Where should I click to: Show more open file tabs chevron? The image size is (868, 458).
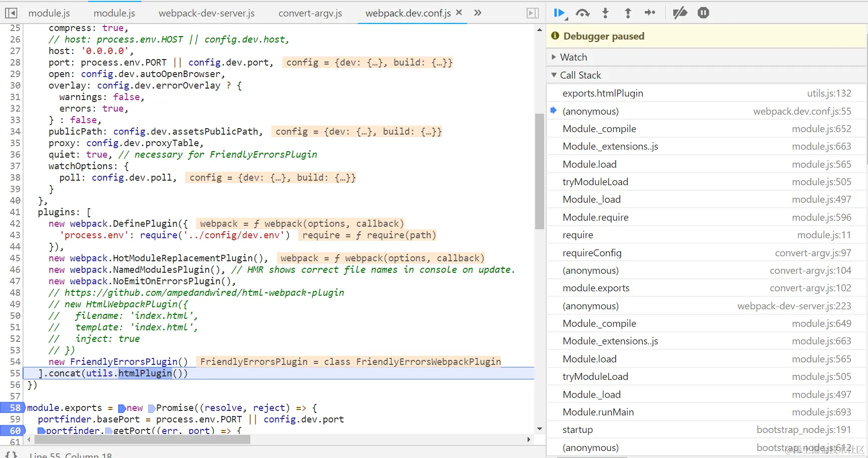point(478,13)
